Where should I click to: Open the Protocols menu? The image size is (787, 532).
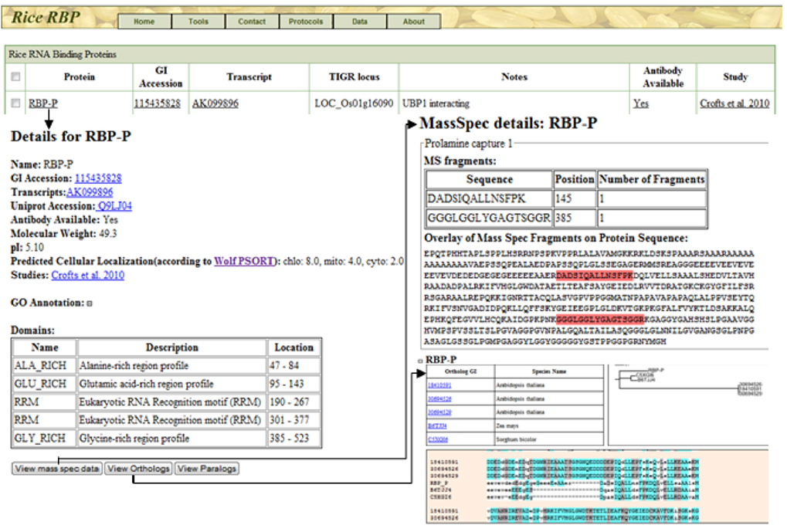(306, 22)
